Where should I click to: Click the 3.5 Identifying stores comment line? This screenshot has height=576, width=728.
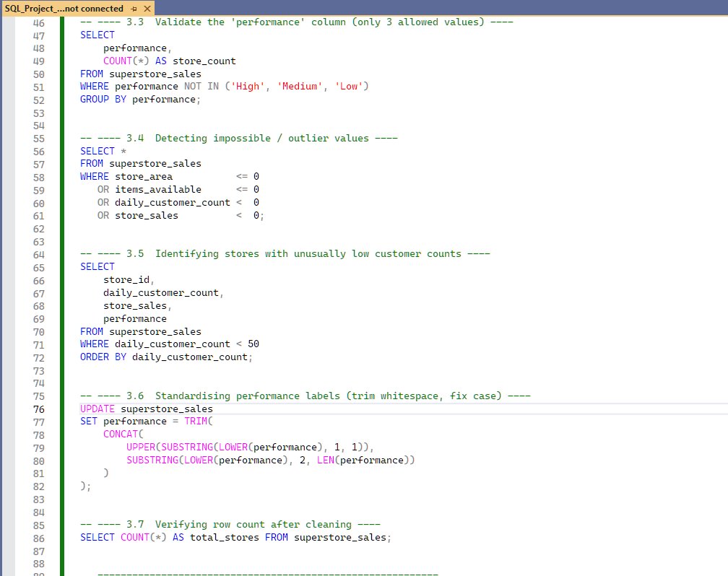tap(285, 254)
